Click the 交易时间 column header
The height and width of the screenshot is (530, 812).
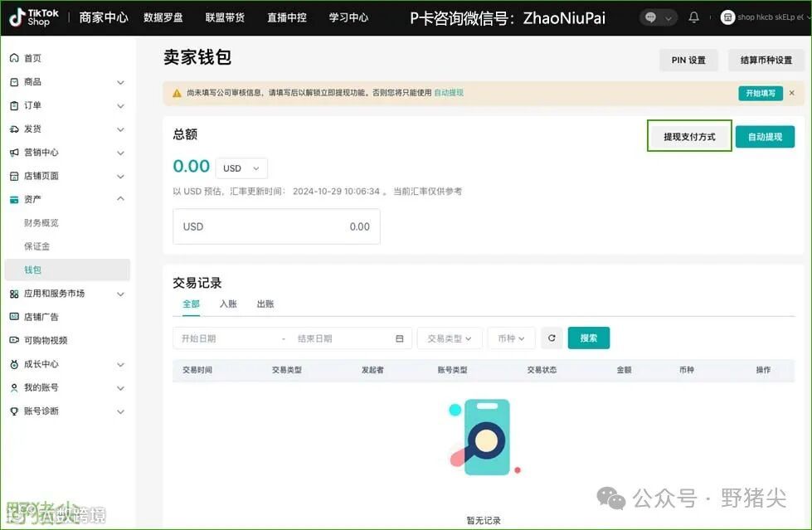[x=197, y=370]
